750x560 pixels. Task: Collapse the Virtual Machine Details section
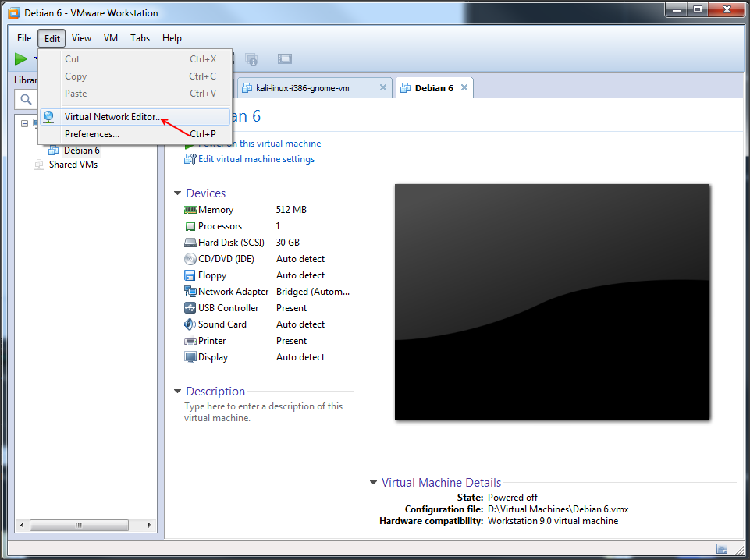click(x=373, y=482)
